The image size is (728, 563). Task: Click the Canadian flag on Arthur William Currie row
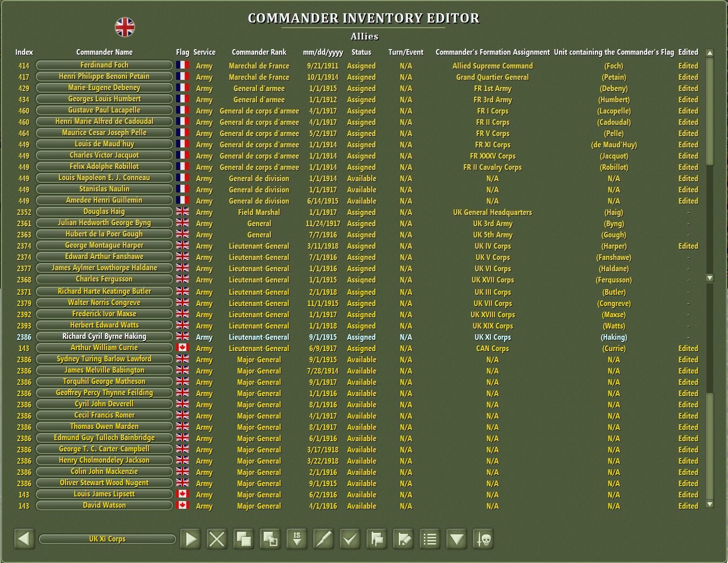click(182, 348)
